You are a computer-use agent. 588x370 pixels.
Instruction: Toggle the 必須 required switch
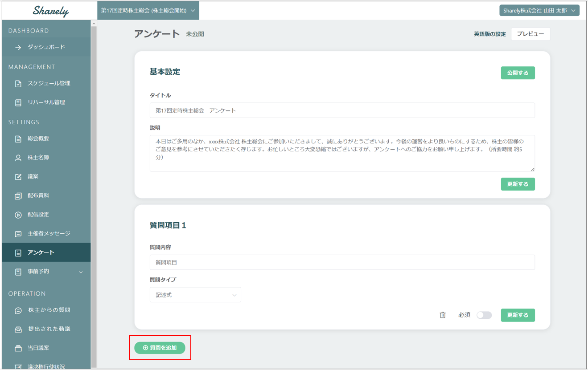484,315
